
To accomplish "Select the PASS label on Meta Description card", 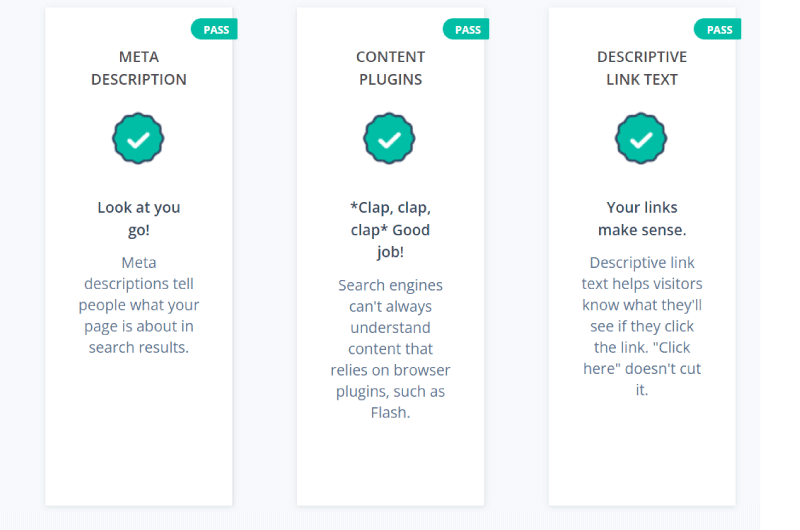I will pyautogui.click(x=214, y=30).
